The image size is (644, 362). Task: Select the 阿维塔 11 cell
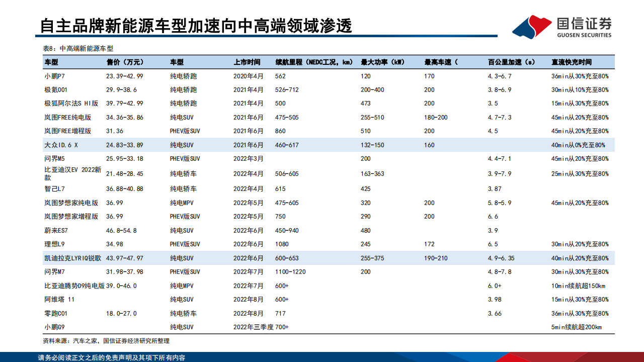59,300
